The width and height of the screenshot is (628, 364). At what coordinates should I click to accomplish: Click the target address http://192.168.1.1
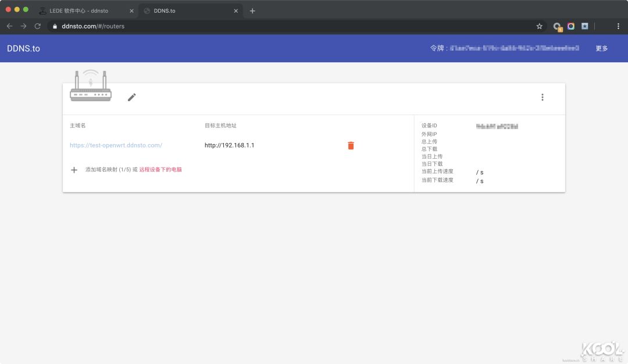229,145
